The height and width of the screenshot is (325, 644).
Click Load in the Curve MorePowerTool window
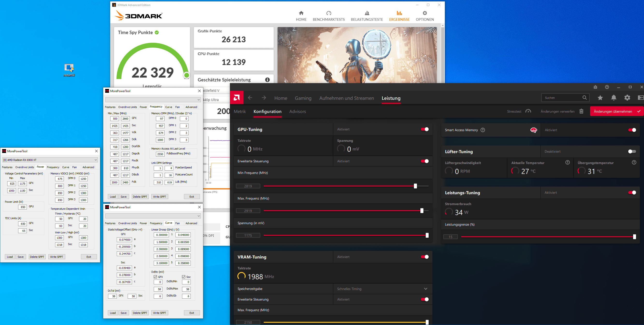113,313
